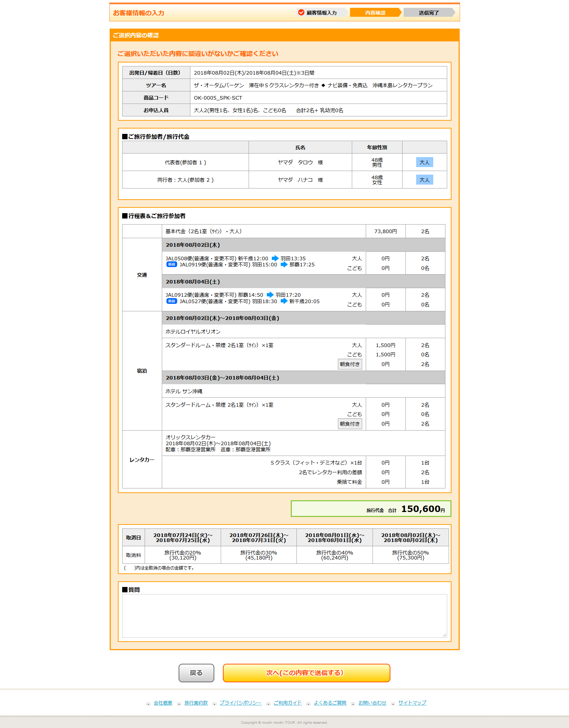This screenshot has height=728, width=569.
Task: Click the 150,600円 total amount
Action: pyautogui.click(x=423, y=509)
